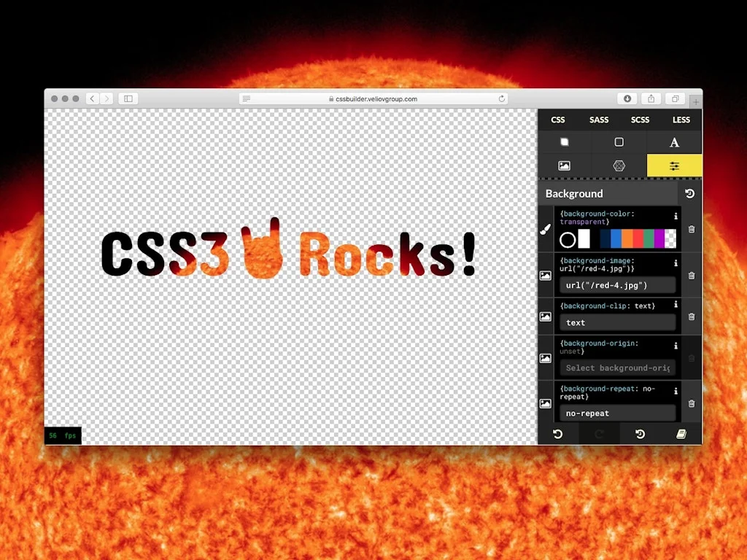
Task: Select the border outline panel icon
Action: [619, 143]
